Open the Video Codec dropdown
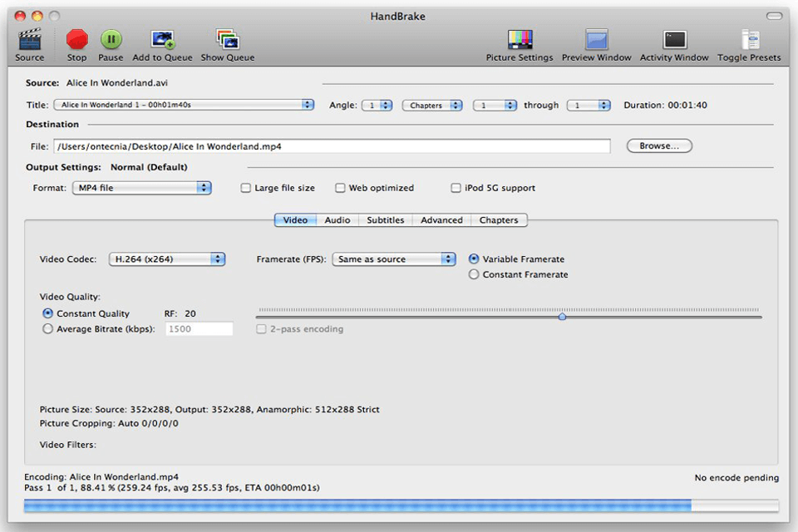 pyautogui.click(x=166, y=259)
